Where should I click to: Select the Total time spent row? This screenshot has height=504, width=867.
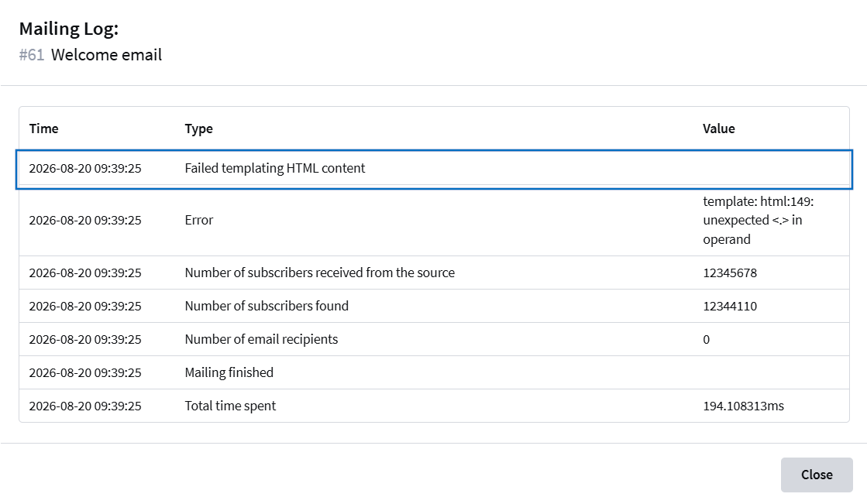[434, 406]
